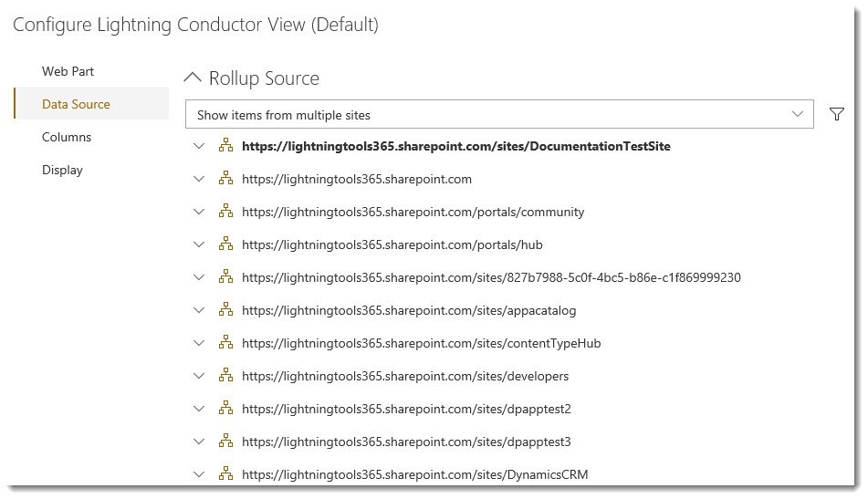Image resolution: width=868 pixels, height=499 pixels.
Task: Collapse the Rollup Source section chevron
Action: tap(193, 78)
